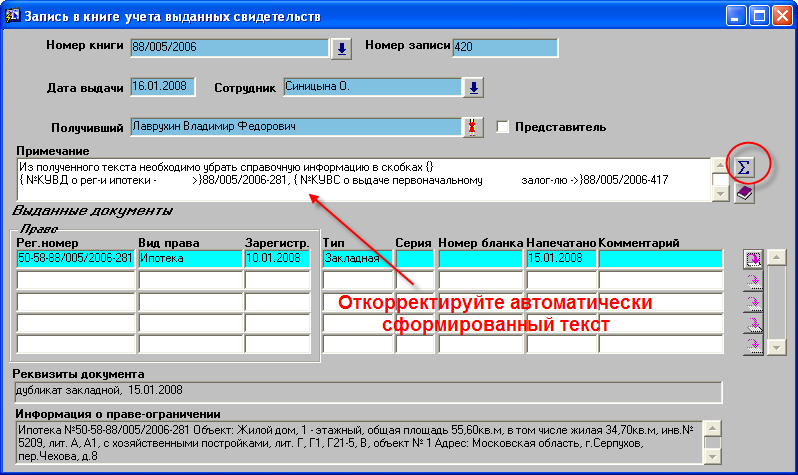The image size is (798, 475).
Task: Select Рег.номер cell 50-58-88/005/2006-281
Action: point(75,259)
